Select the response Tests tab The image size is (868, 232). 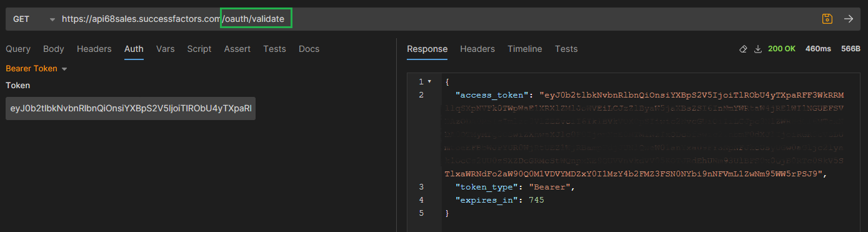click(x=566, y=49)
